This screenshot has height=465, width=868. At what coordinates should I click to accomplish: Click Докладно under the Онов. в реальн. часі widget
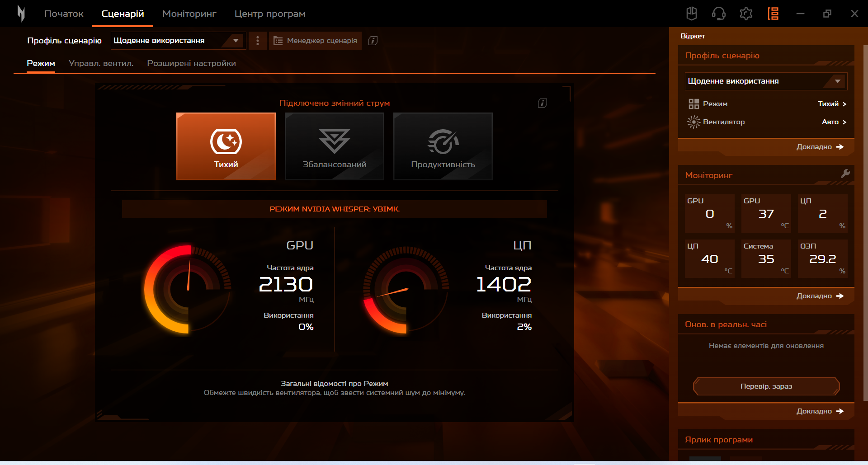point(820,411)
